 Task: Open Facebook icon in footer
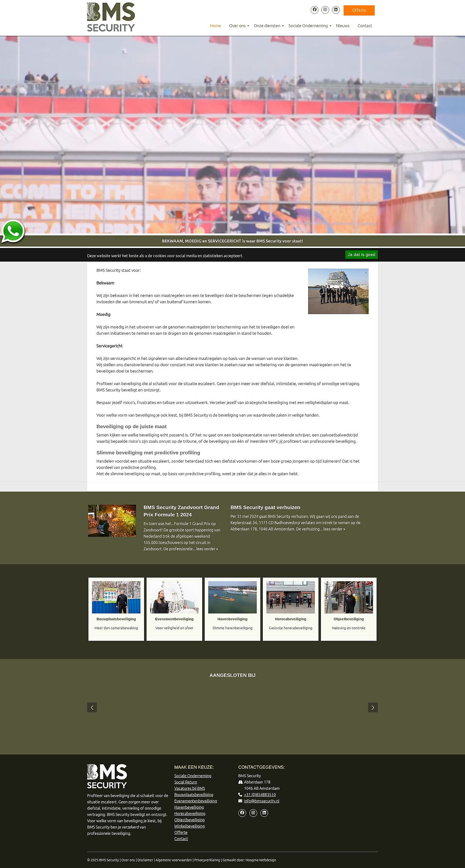242,813
